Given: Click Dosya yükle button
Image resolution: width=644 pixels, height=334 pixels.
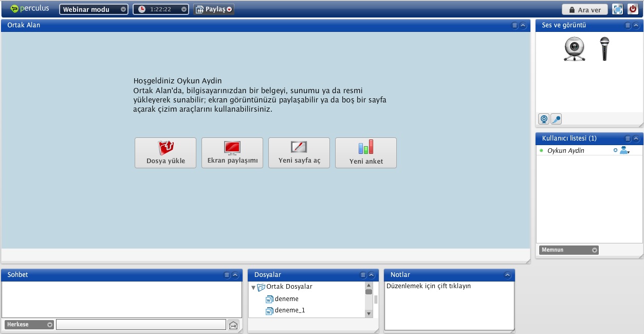Looking at the screenshot, I should (165, 153).
